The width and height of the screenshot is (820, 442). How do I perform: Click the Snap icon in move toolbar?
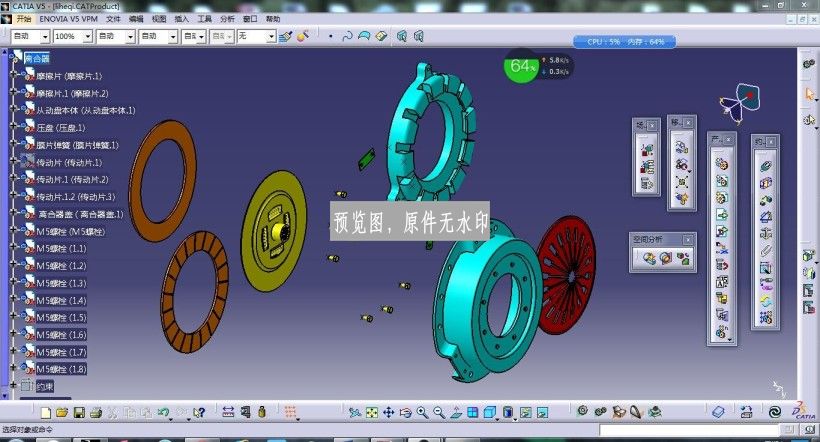[681, 165]
